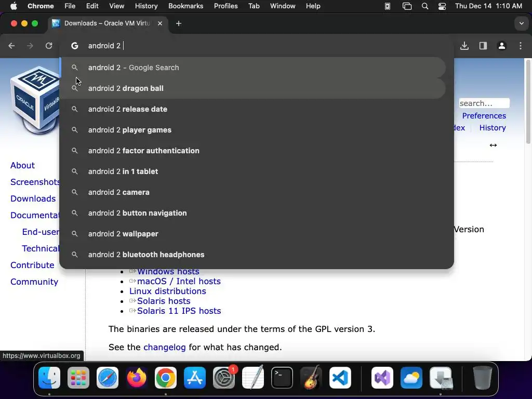Open Launchpad from the Dock
This screenshot has width=532, height=399.
coord(78,378)
